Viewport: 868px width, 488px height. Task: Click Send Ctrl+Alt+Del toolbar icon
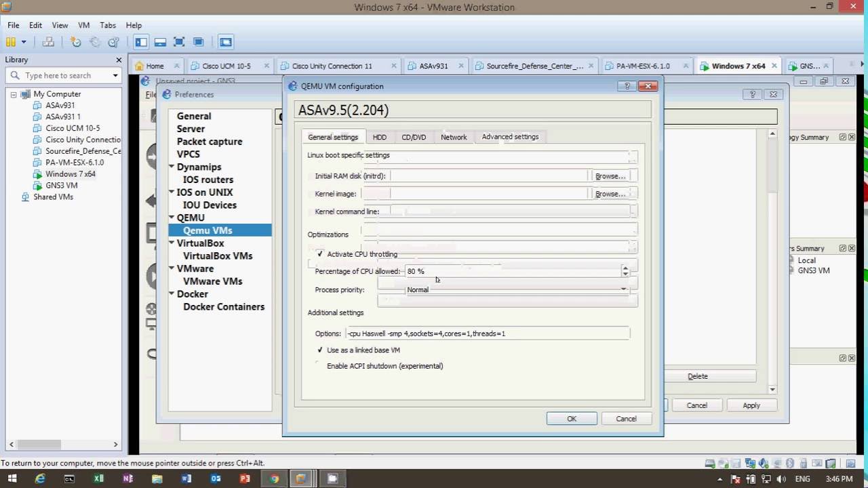point(48,42)
